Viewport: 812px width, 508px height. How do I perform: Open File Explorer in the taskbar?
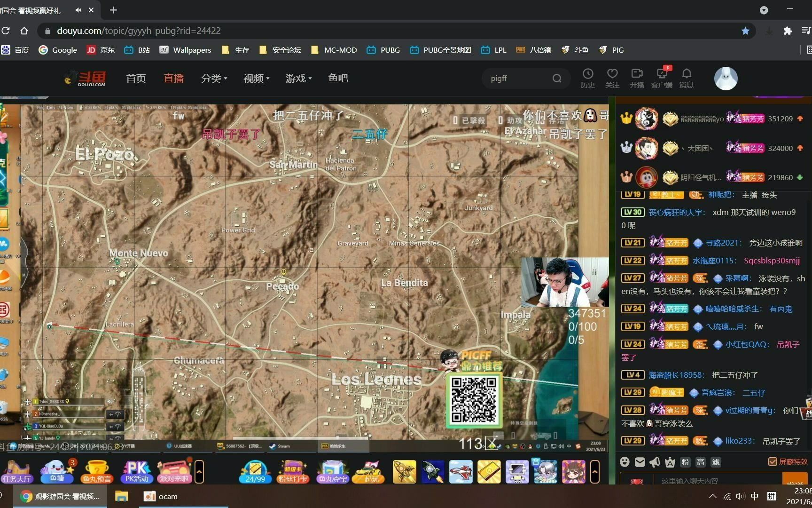(x=121, y=496)
